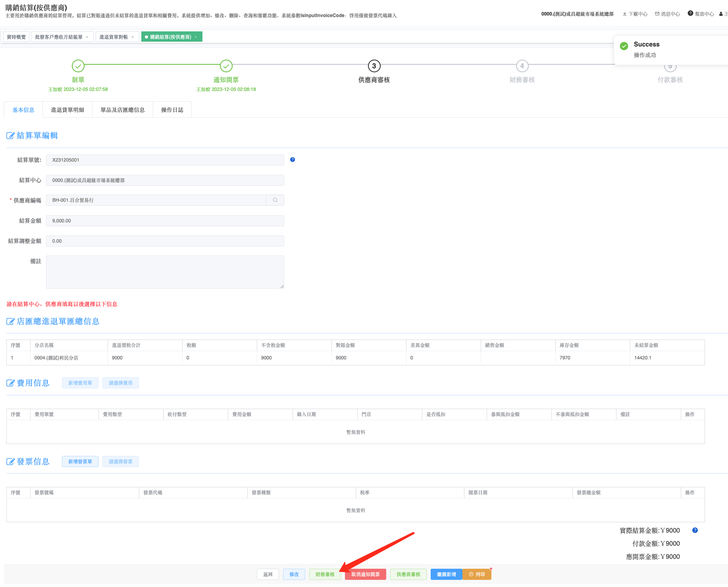Click 新增發票單 to add an invoice

click(80, 461)
